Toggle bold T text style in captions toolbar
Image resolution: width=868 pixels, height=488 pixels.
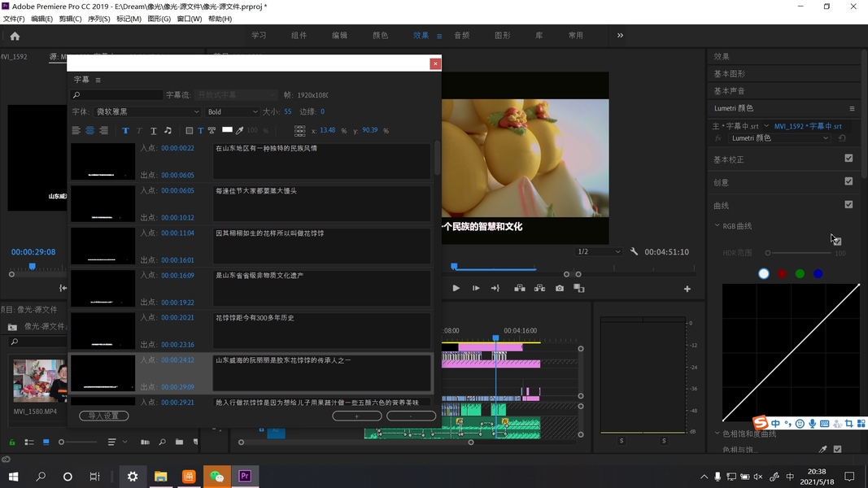[x=125, y=131]
